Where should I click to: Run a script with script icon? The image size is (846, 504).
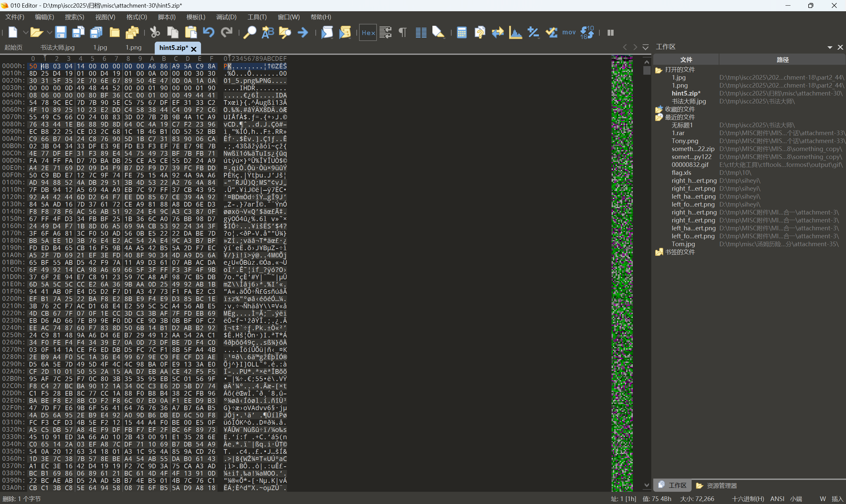coord(327,33)
